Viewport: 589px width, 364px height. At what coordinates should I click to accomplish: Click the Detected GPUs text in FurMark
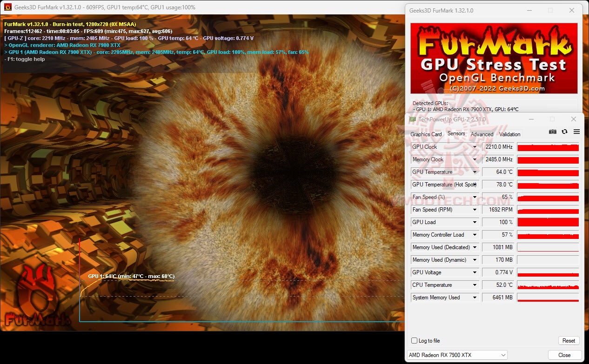[430, 103]
